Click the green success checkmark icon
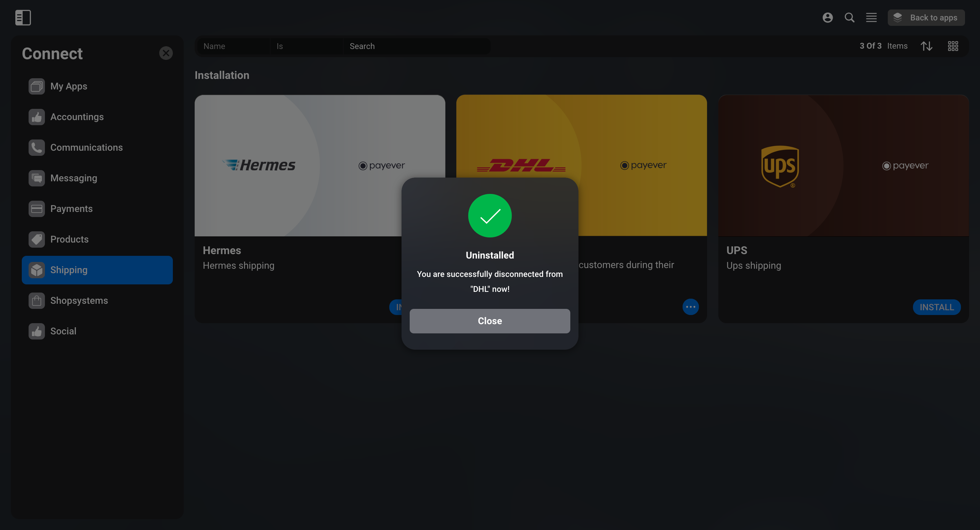The width and height of the screenshot is (980, 530). [490, 216]
